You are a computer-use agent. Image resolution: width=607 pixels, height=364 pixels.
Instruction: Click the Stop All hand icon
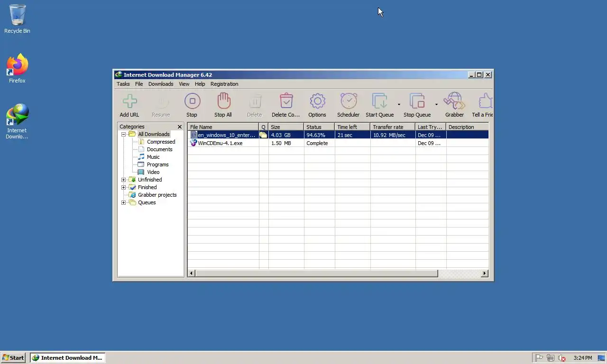click(x=223, y=105)
